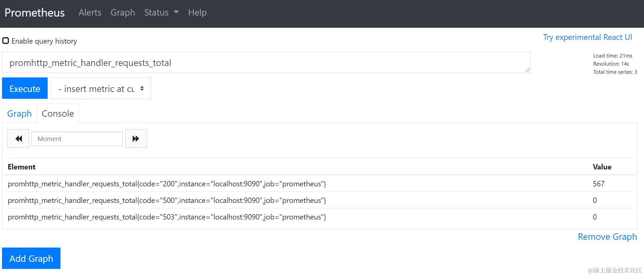Click the forward time double-arrow icon
Image resolution: width=644 pixels, height=276 pixels.
click(x=136, y=139)
